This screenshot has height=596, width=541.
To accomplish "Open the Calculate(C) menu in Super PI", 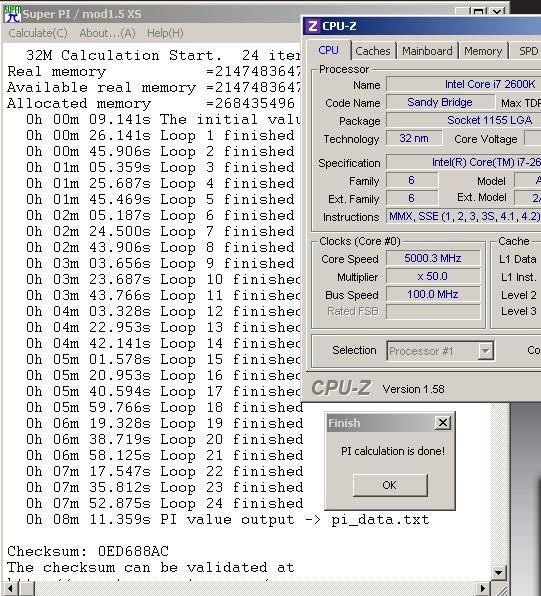I will click(38, 33).
